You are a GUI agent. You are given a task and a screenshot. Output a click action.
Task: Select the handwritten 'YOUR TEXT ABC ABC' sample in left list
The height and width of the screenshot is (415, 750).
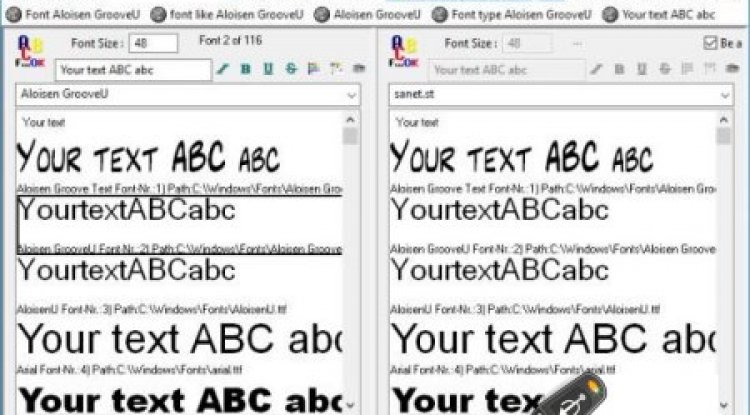pyautogui.click(x=148, y=157)
